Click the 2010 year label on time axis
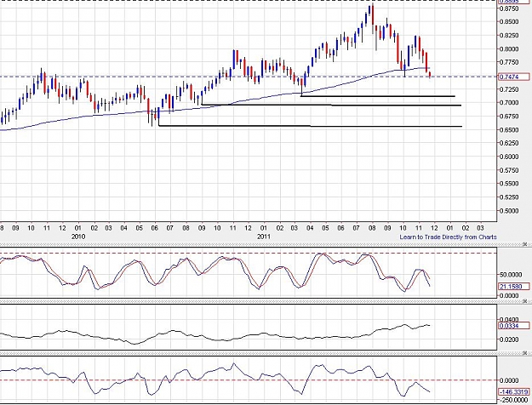 point(78,237)
